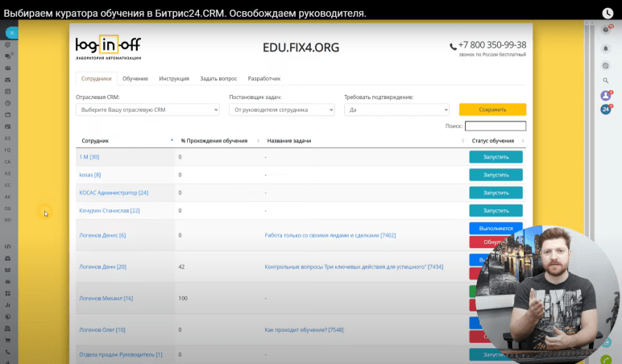Open the chat bubbles icon in left sidebar
This screenshot has height=364, width=622.
point(8,56)
